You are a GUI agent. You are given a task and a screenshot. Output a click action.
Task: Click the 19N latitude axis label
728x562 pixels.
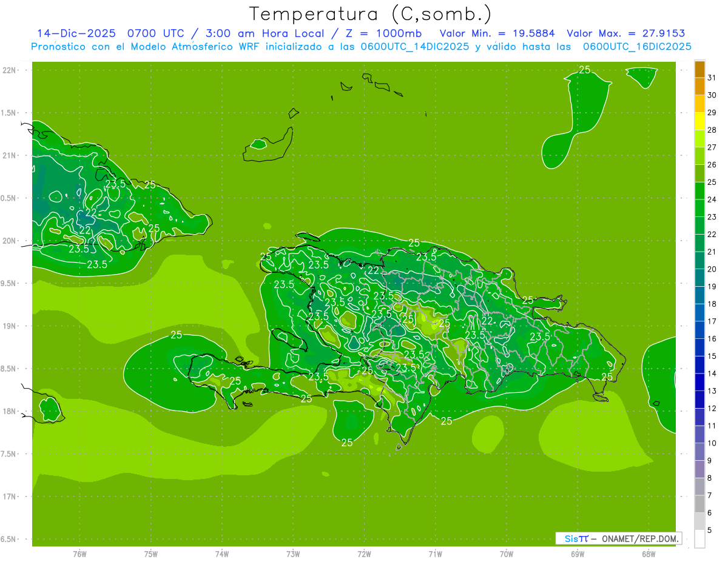[10, 326]
